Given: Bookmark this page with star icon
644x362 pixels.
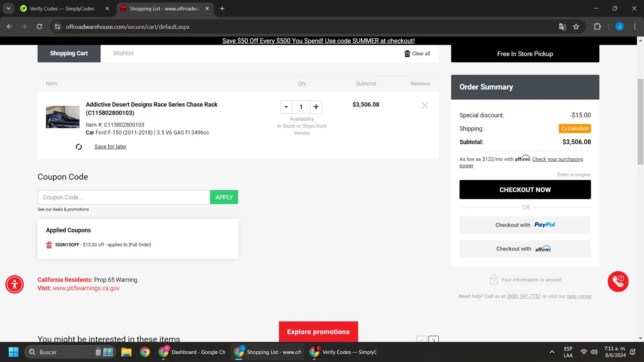Looking at the screenshot, I should pos(576,27).
